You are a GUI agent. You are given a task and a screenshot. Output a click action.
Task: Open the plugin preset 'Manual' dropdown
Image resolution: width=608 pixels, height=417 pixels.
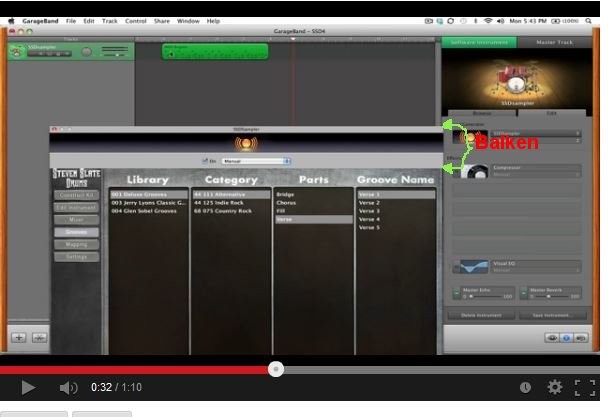tap(256, 161)
